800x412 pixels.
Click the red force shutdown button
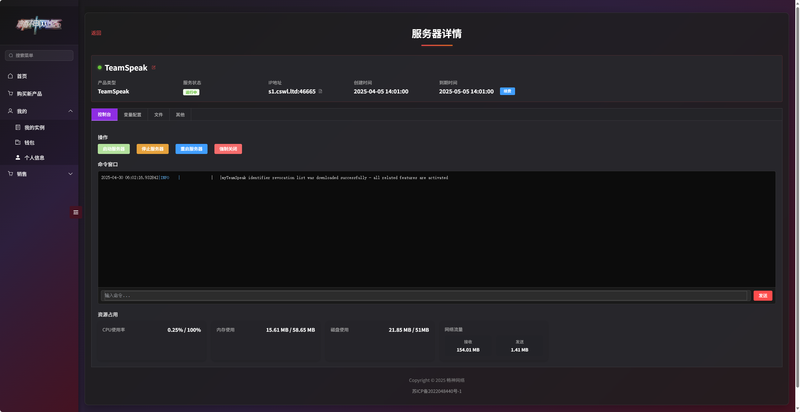(228, 149)
